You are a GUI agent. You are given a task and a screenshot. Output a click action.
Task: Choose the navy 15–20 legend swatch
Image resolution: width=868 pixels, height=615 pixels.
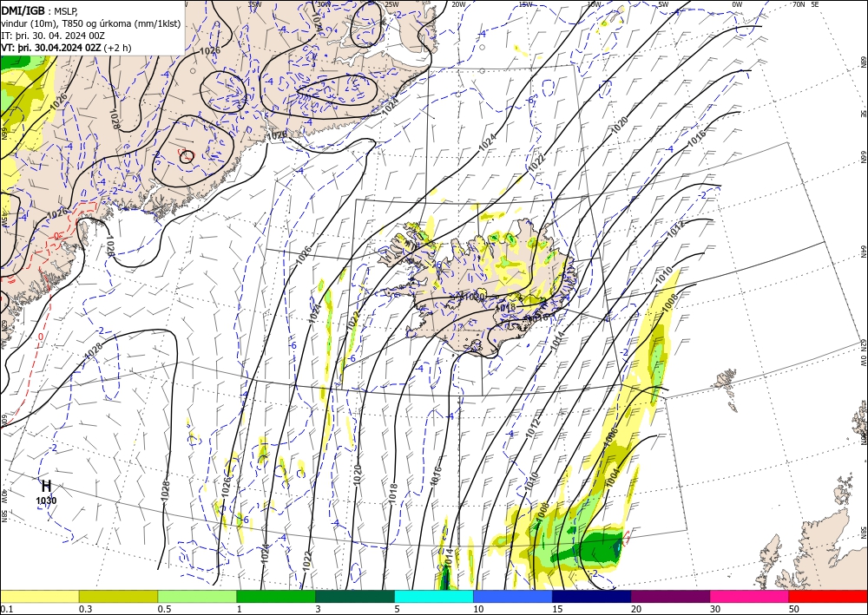pyautogui.click(x=592, y=596)
